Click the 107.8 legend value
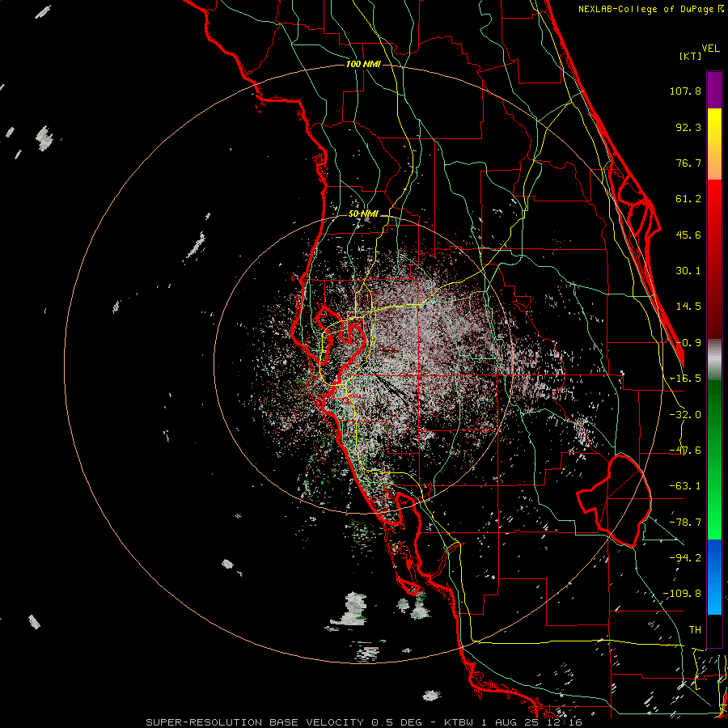The image size is (728, 728). tap(685, 91)
